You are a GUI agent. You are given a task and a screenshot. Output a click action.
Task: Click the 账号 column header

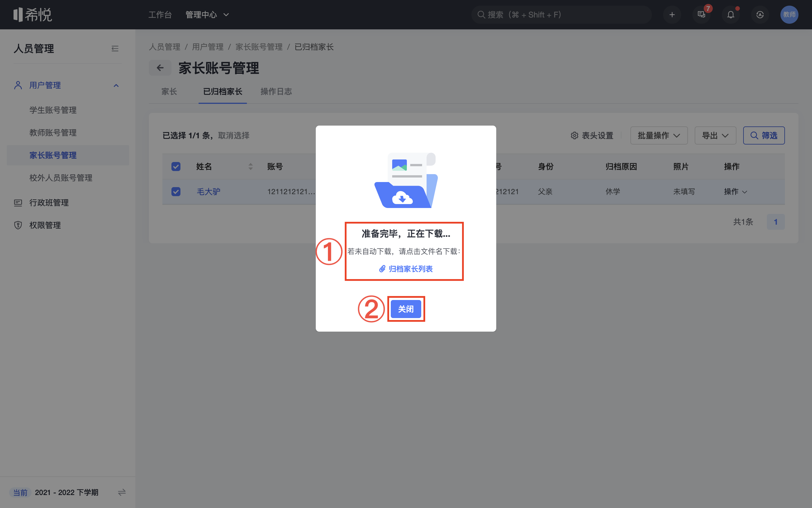[275, 167]
